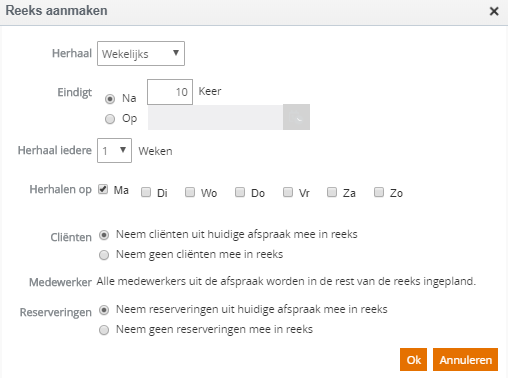Select Neem geen reserveringen mee in reeks
Viewport: 508px width, 378px height.
click(x=104, y=330)
